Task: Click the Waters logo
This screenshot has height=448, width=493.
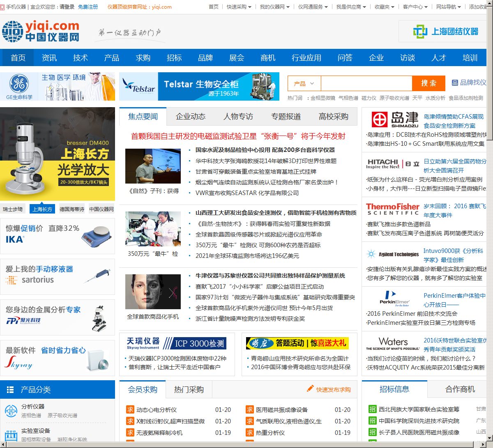Action: pos(393,344)
